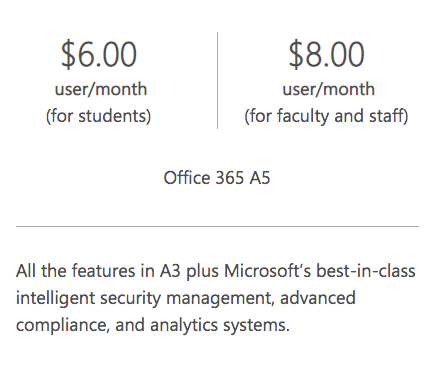Image resolution: width=440 pixels, height=370 pixels.
Task: Click the number "365" in the plan title
Action: point(229,178)
